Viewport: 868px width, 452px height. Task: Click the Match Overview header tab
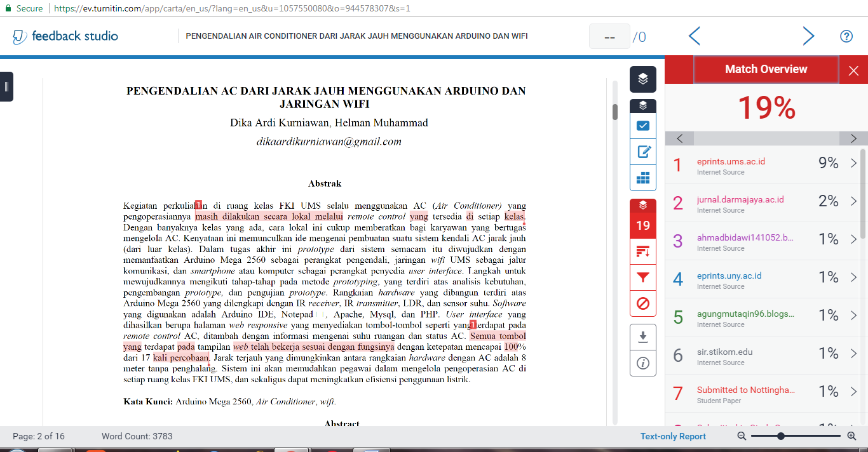coord(766,70)
